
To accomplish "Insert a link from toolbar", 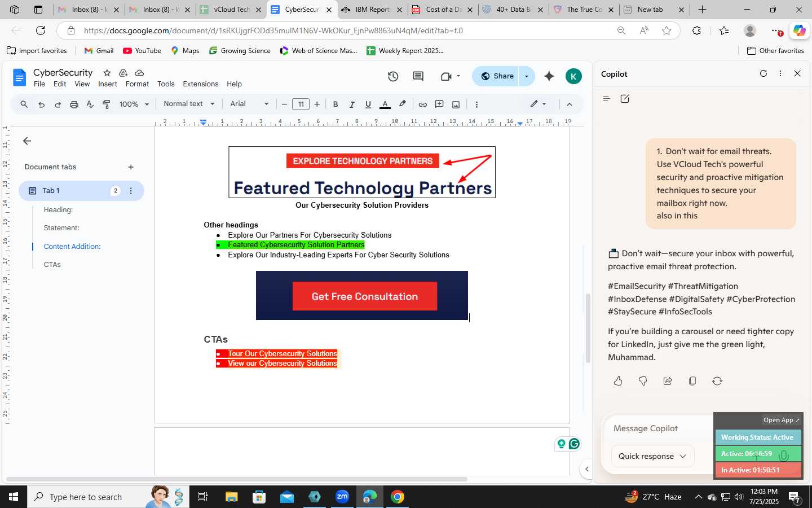I will click(422, 104).
